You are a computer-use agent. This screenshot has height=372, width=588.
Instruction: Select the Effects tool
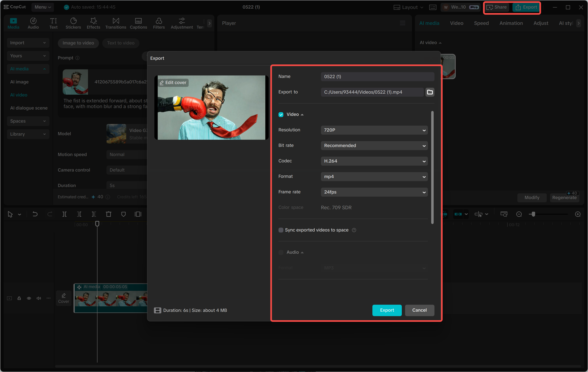93,23
